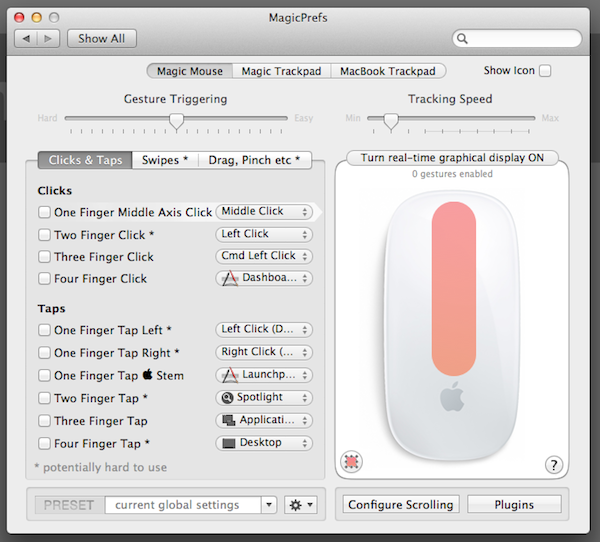This screenshot has width=600, height=542.
Task: Click the search magnifier icon
Action: (x=462, y=39)
